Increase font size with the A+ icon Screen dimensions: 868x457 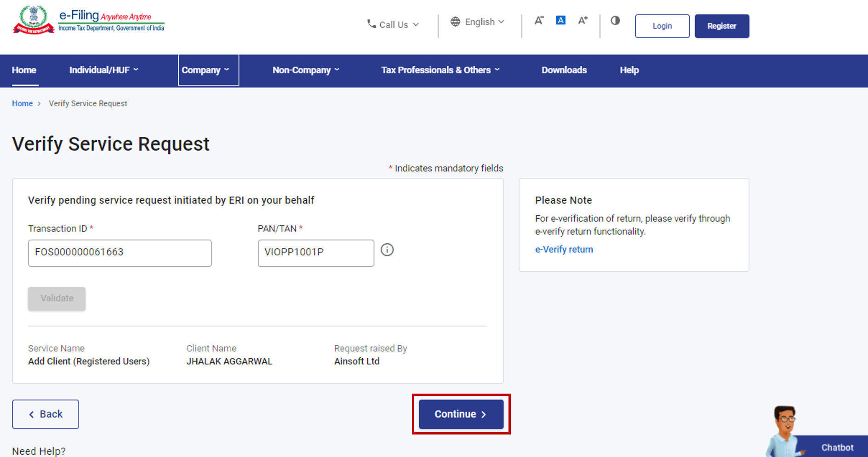pyautogui.click(x=582, y=21)
